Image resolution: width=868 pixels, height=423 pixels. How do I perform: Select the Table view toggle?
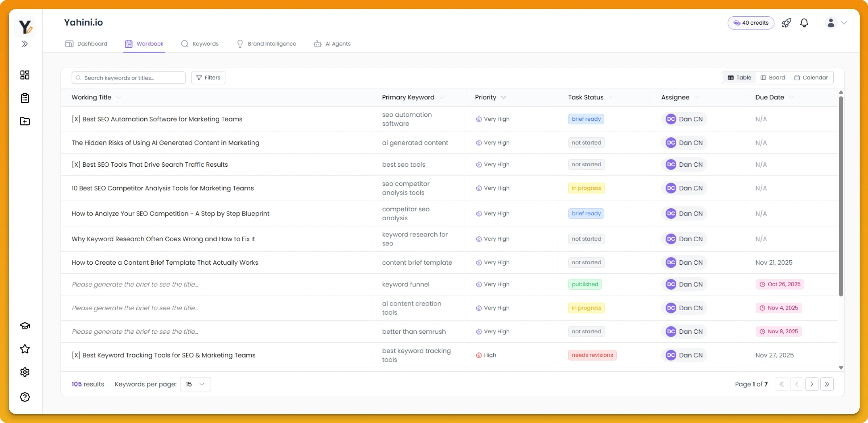coord(739,77)
